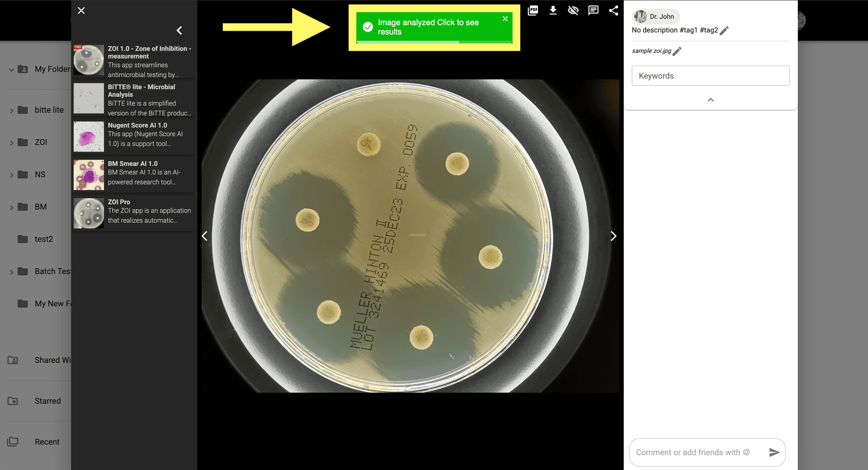Collapse the image details panel
Screen dimensions: 868x470
[710, 100]
